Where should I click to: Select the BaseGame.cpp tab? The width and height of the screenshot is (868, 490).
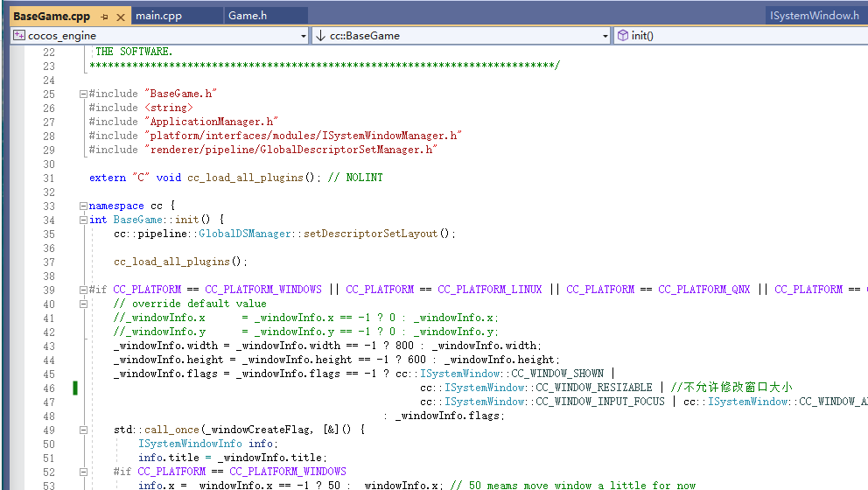[52, 16]
